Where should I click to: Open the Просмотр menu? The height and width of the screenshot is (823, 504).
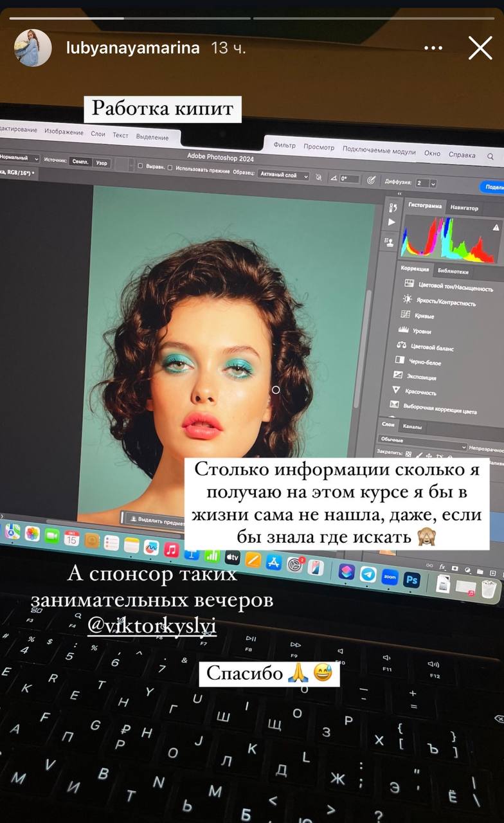pyautogui.click(x=319, y=147)
